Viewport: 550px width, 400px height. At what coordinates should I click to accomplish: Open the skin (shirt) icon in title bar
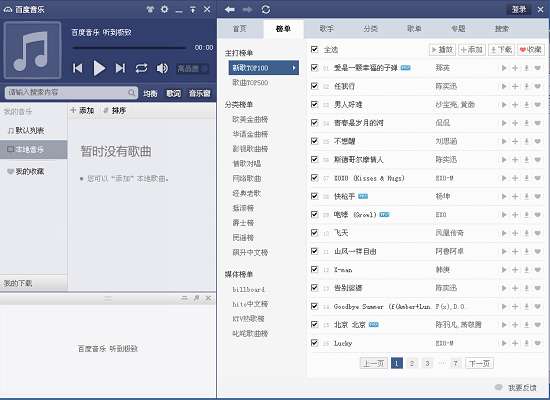150,9
